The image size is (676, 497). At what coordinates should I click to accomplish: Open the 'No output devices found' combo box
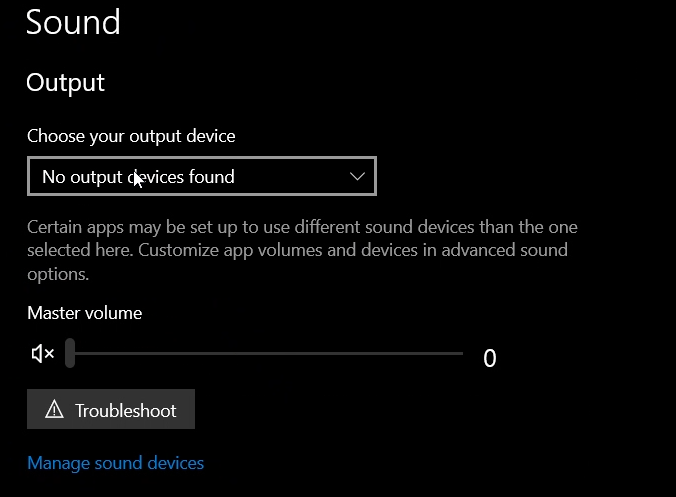pyautogui.click(x=202, y=176)
